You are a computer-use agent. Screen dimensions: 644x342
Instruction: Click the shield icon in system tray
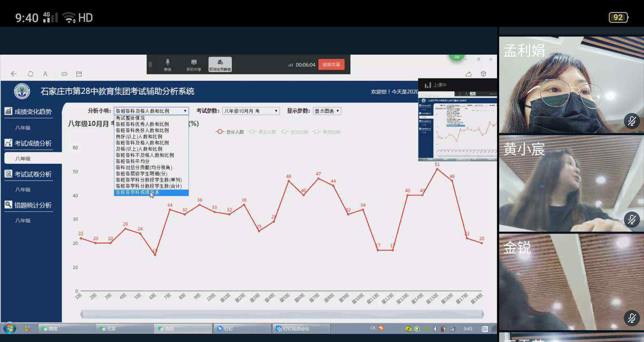click(x=417, y=329)
